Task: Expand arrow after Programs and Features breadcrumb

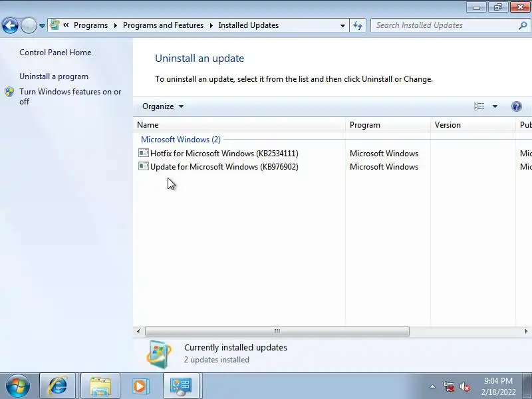Action: tap(211, 25)
